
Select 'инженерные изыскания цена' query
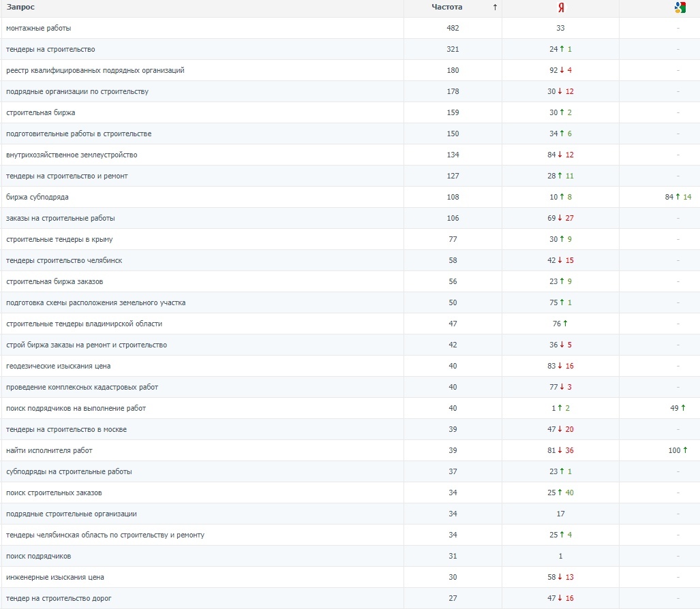55,577
